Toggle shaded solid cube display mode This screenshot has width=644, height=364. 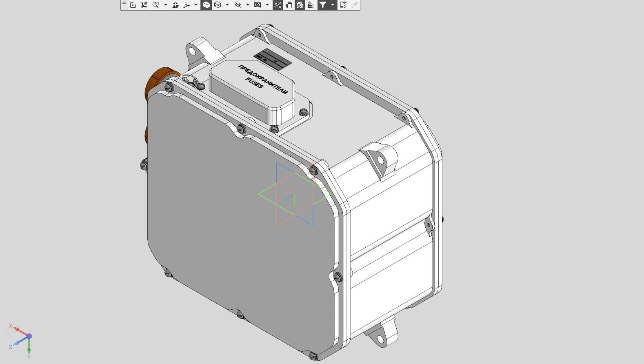tap(207, 5)
